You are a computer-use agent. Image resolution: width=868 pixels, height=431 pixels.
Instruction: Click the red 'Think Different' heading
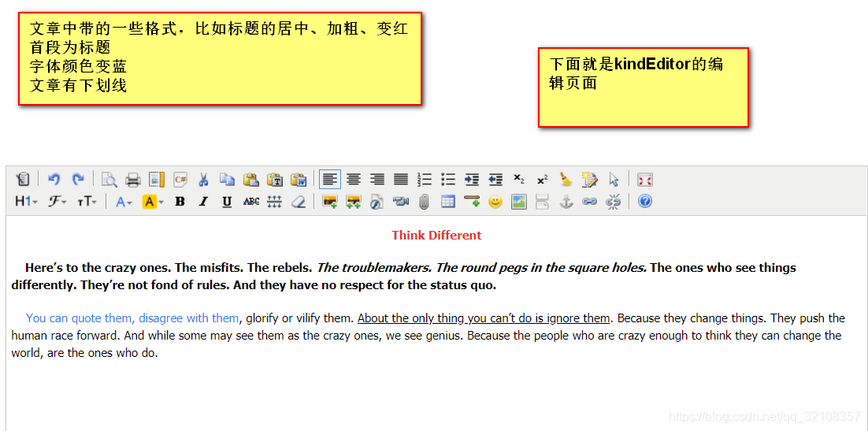(436, 236)
